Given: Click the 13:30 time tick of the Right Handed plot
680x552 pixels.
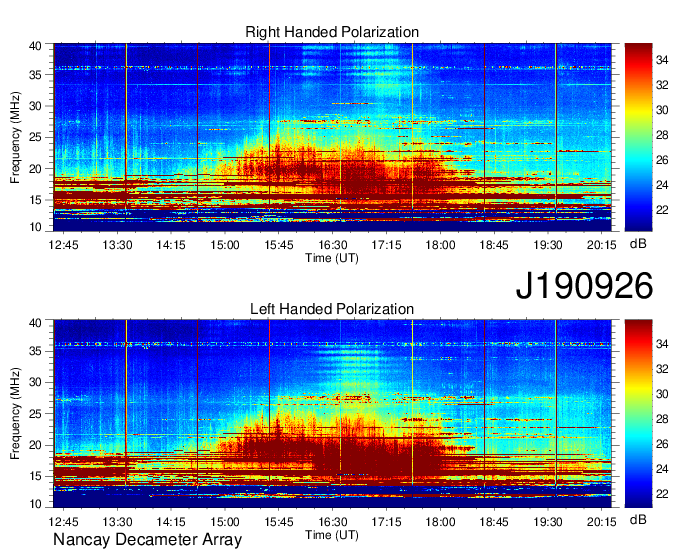Looking at the screenshot, I should point(117,245).
